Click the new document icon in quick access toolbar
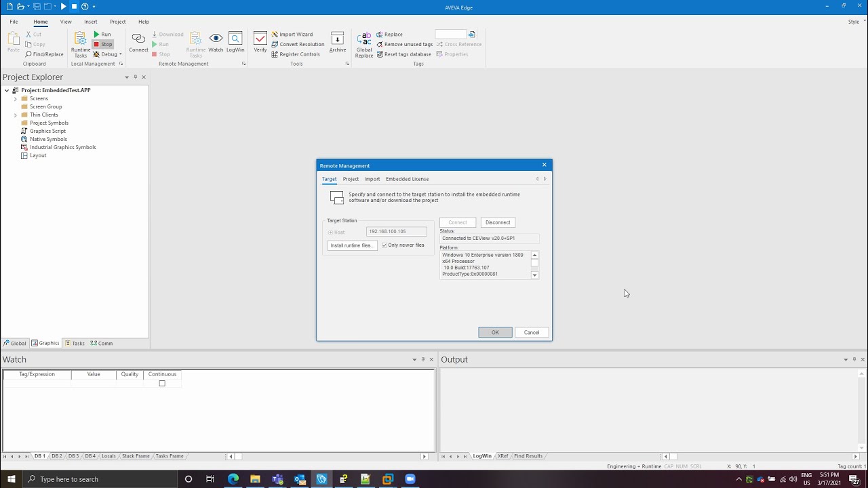Image resolution: width=868 pixels, height=488 pixels. pos(9,6)
